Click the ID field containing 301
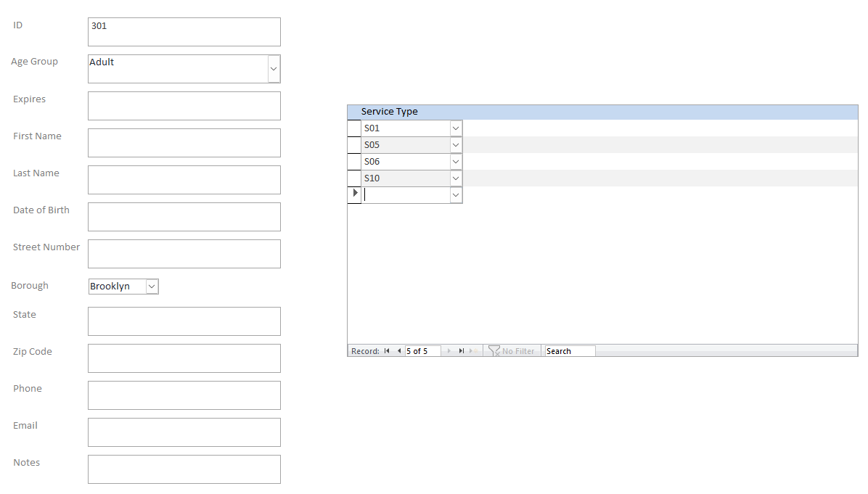Viewport: 868px width, 494px height. point(184,31)
